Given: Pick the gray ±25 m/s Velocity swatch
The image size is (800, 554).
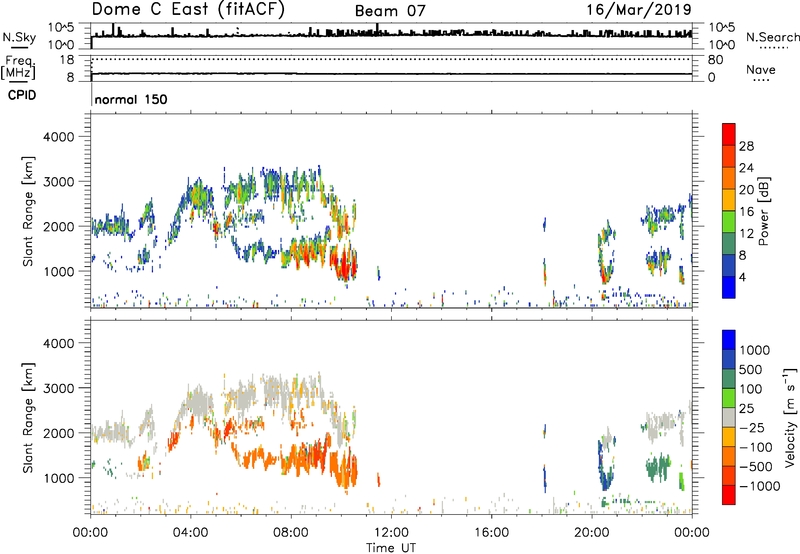Looking at the screenshot, I should click(729, 418).
